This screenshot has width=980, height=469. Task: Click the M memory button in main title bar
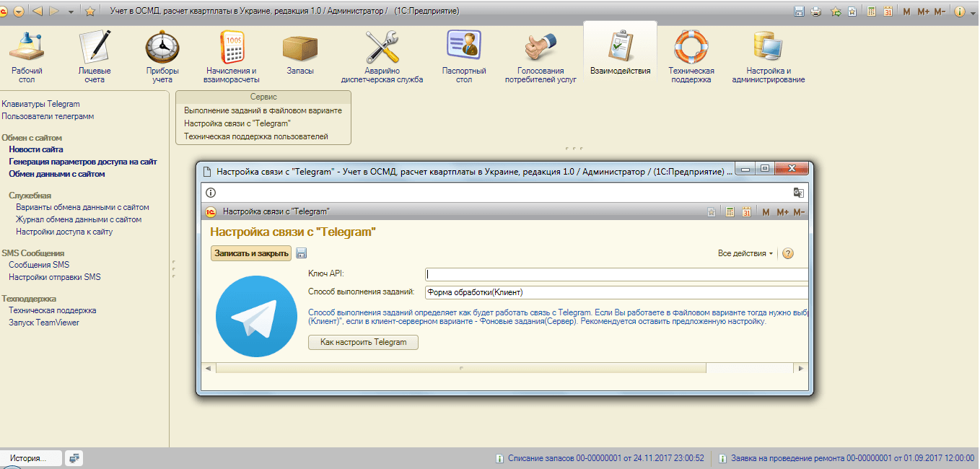(907, 11)
